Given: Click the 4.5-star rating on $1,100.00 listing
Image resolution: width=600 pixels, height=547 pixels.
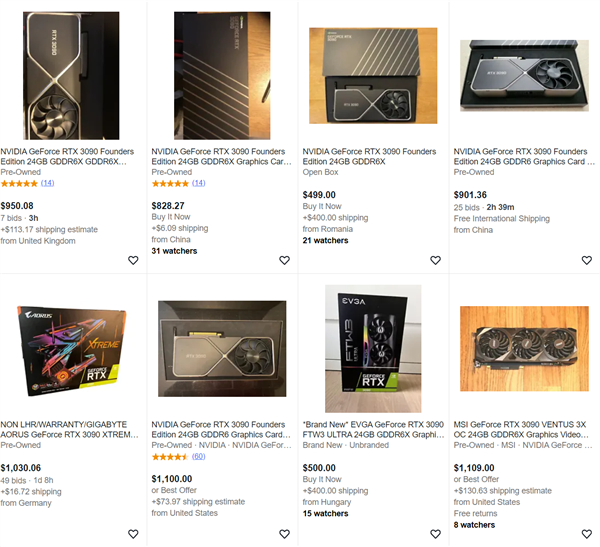Looking at the screenshot, I should pos(170,456).
